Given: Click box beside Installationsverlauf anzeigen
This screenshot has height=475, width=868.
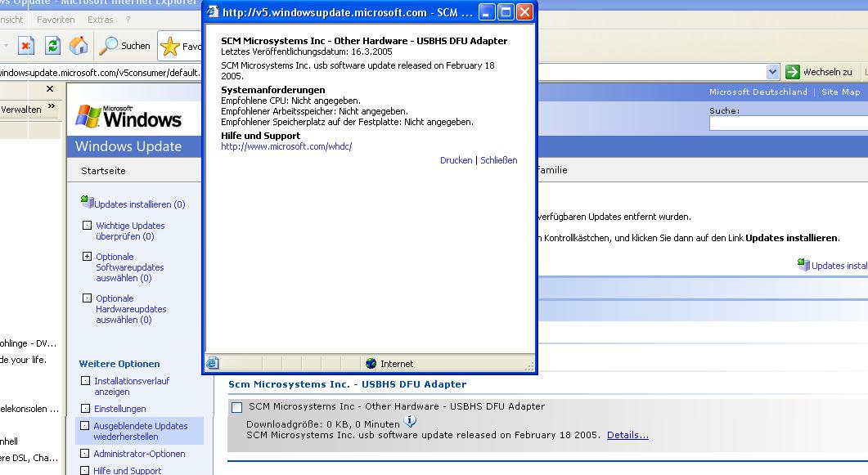Looking at the screenshot, I should [x=85, y=380].
